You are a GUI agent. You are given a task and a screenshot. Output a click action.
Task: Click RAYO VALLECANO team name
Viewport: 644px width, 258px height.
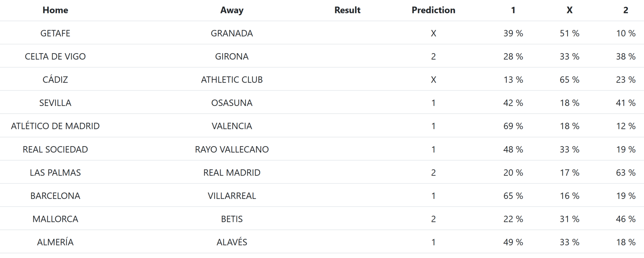[x=232, y=150]
